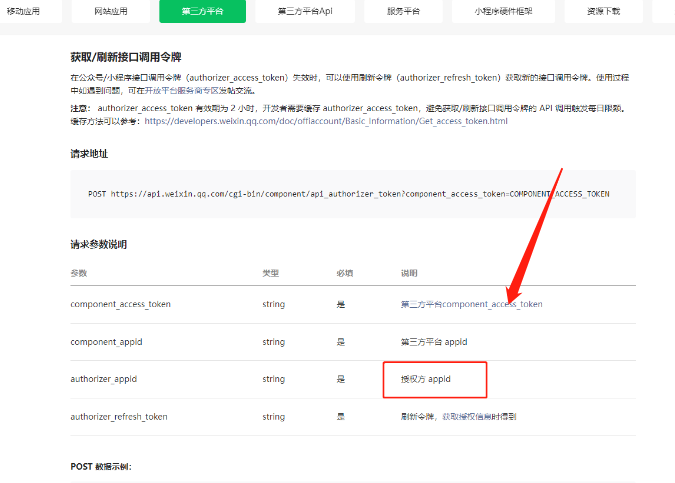Click the 请求地址 heading
The height and width of the screenshot is (483, 675).
pos(89,154)
